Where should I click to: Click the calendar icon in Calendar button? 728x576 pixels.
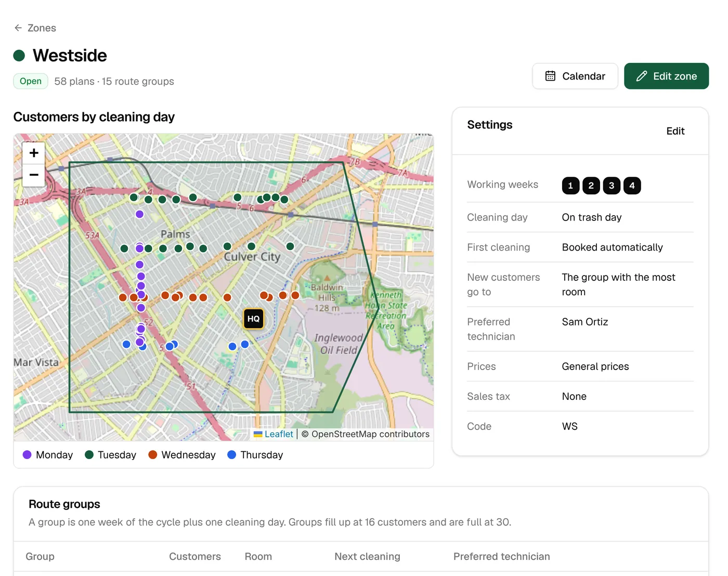(550, 76)
